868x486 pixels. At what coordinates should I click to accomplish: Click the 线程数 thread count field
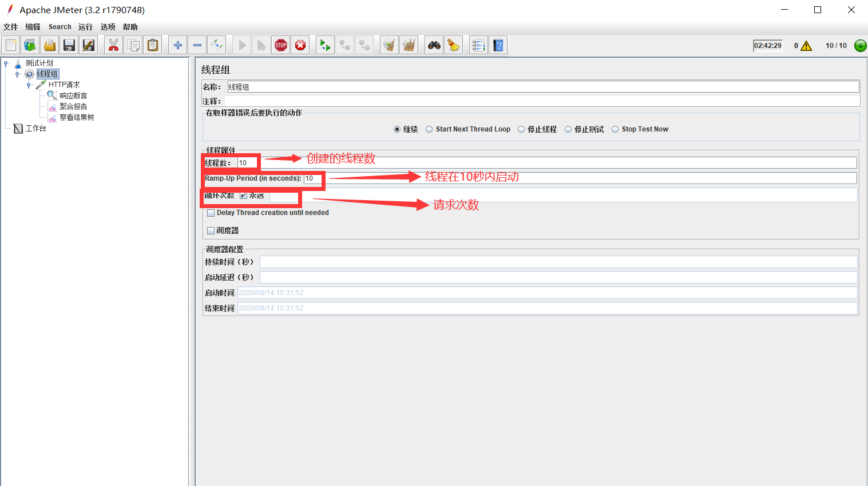pyautogui.click(x=547, y=163)
